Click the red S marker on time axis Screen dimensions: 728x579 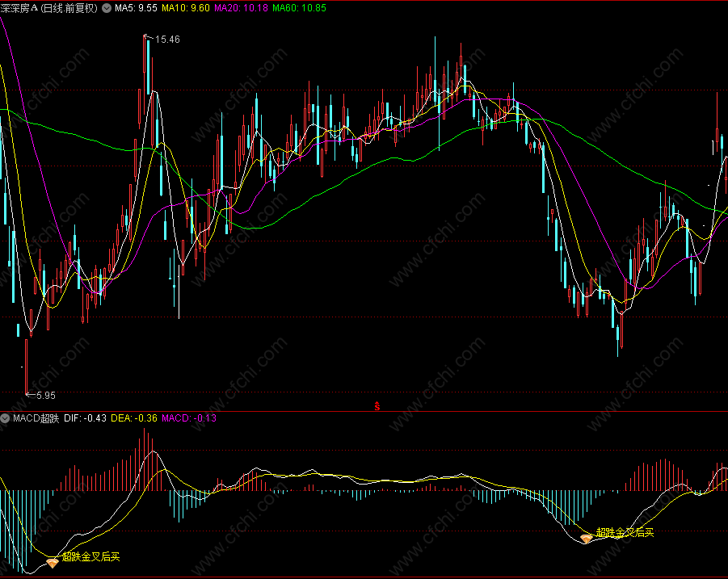point(377,406)
